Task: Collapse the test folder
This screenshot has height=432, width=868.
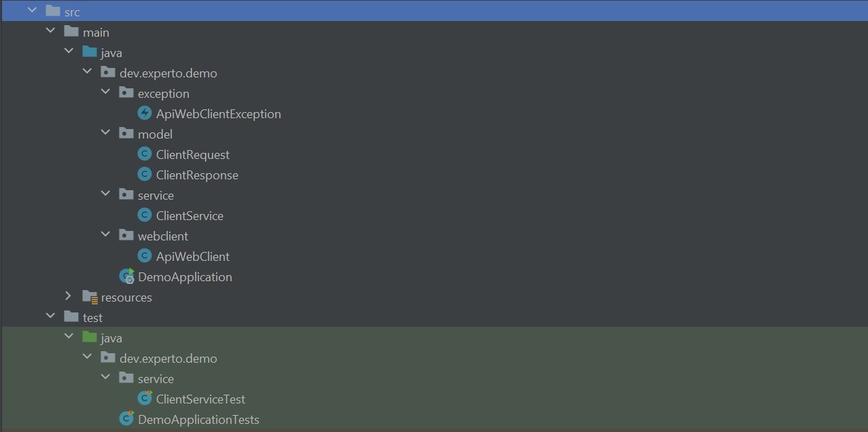Action: (x=50, y=317)
